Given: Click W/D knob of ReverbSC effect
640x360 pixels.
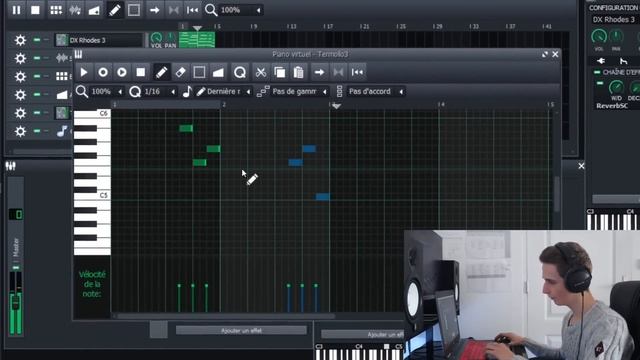Looking at the screenshot, I should click(616, 87).
